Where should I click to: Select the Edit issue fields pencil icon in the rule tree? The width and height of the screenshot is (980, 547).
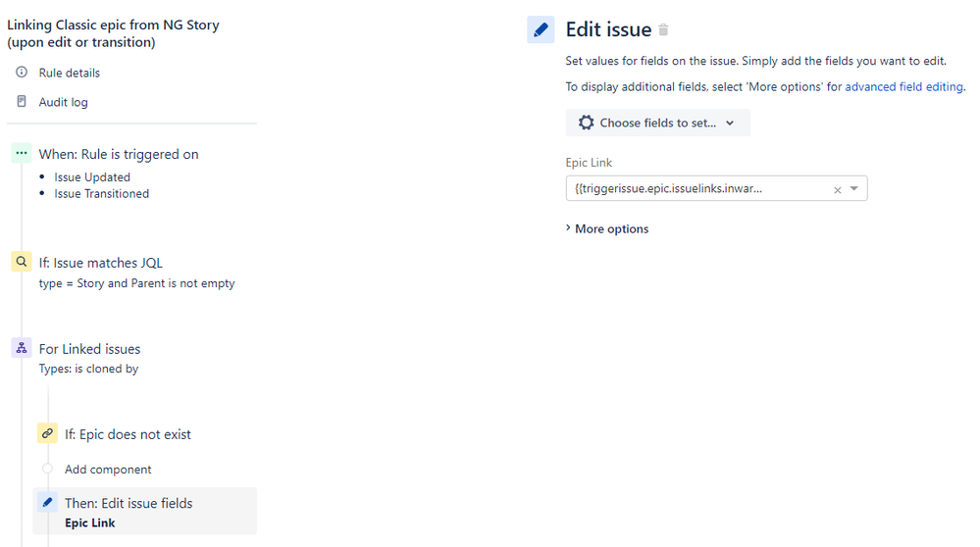coord(47,502)
